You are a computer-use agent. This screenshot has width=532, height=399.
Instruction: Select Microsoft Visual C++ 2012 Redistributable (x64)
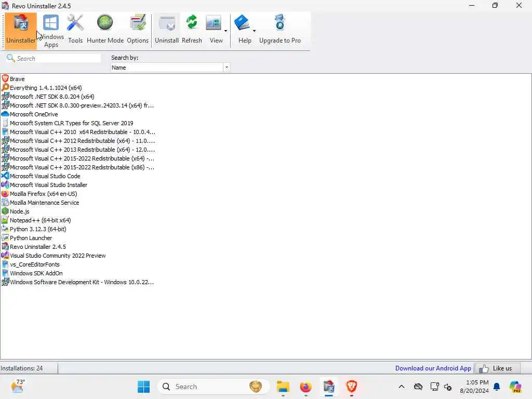78,140
